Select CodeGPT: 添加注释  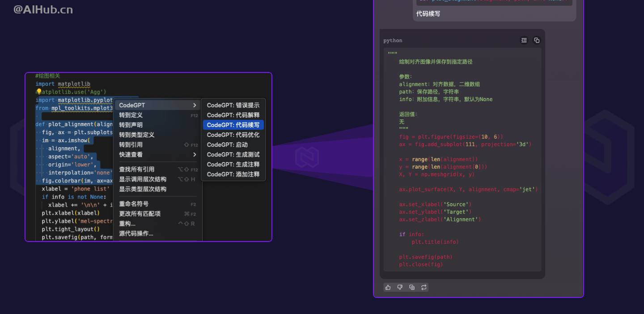click(233, 174)
